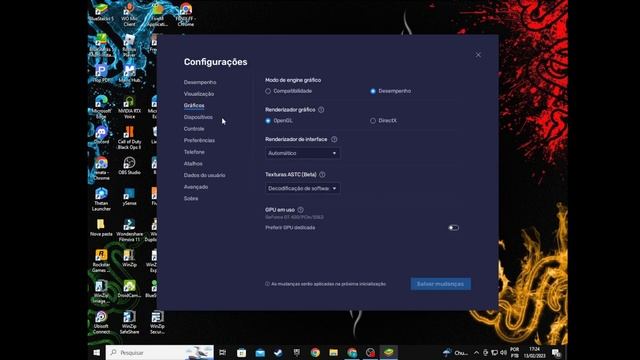640x360 pixels.
Task: Open Steam from the taskbar
Action: click(278, 352)
